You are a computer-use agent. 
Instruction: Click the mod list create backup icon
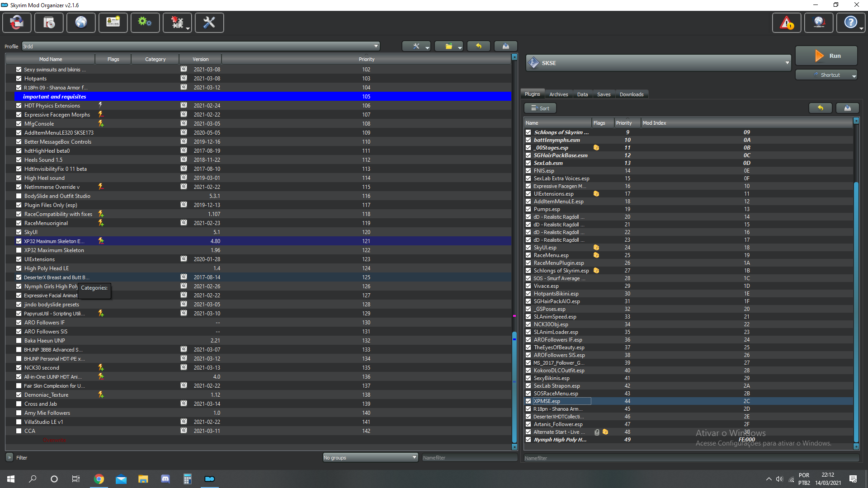click(506, 46)
